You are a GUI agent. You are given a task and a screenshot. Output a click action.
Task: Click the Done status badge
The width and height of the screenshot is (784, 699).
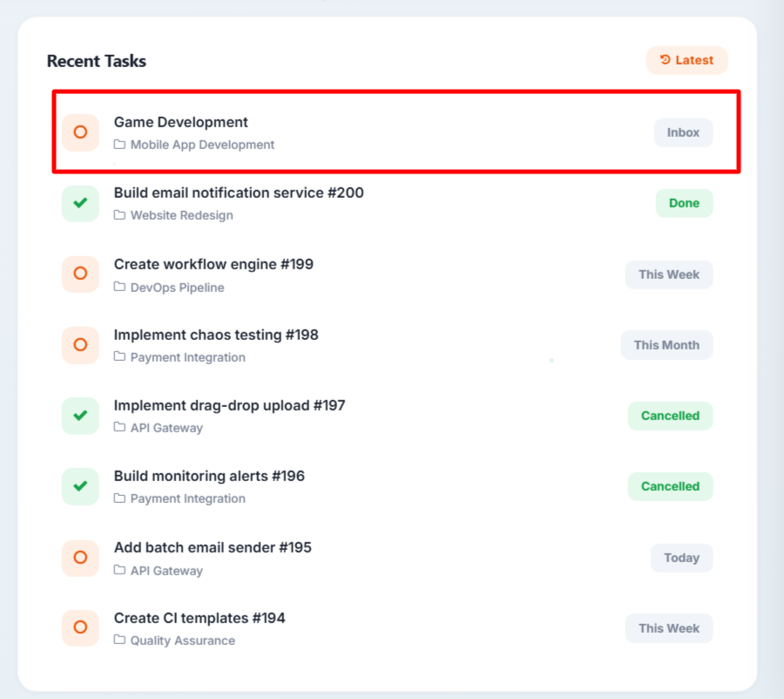click(684, 203)
